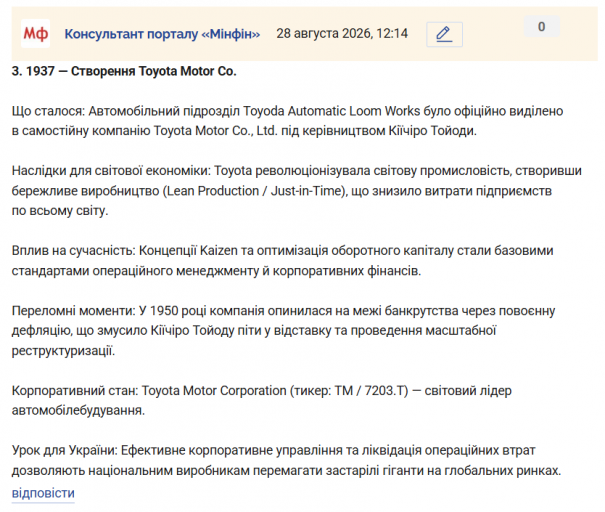
Task: Click the paragraph starting "Наслідки для світової економіки:"
Action: pos(296,191)
